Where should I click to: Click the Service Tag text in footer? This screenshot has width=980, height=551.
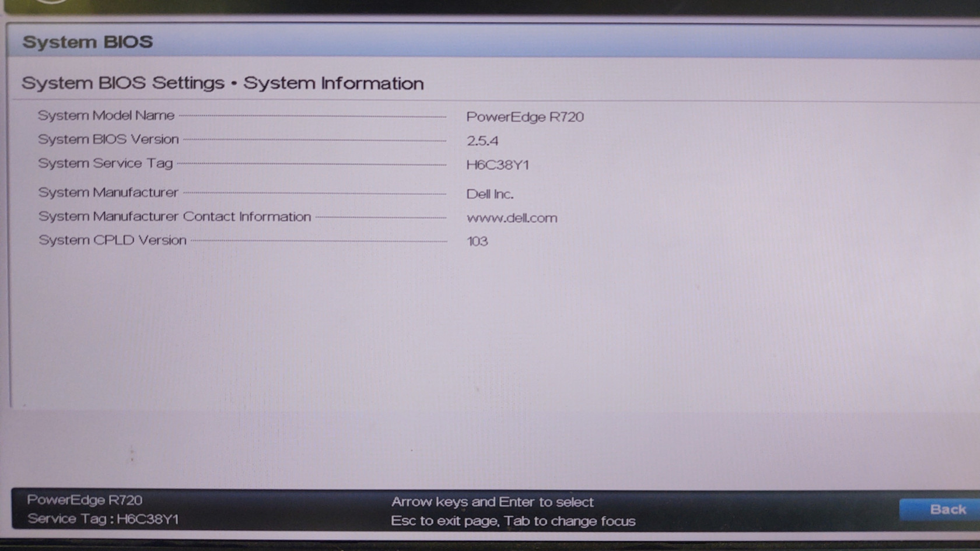point(103,519)
